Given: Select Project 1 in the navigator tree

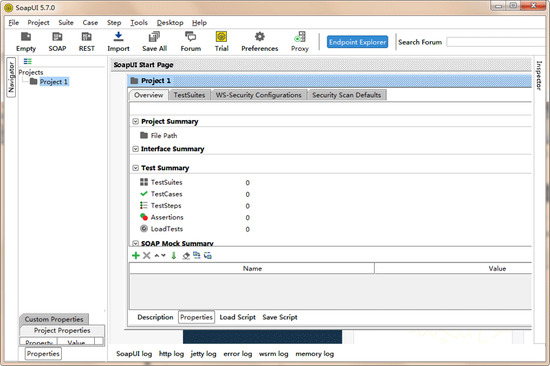Looking at the screenshot, I should click(54, 82).
